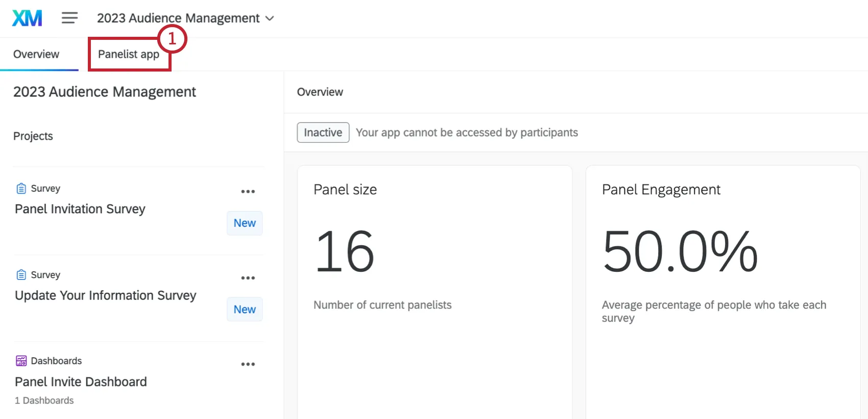868x419 pixels.
Task: Click the Projects section heading
Action: pyautogui.click(x=33, y=136)
